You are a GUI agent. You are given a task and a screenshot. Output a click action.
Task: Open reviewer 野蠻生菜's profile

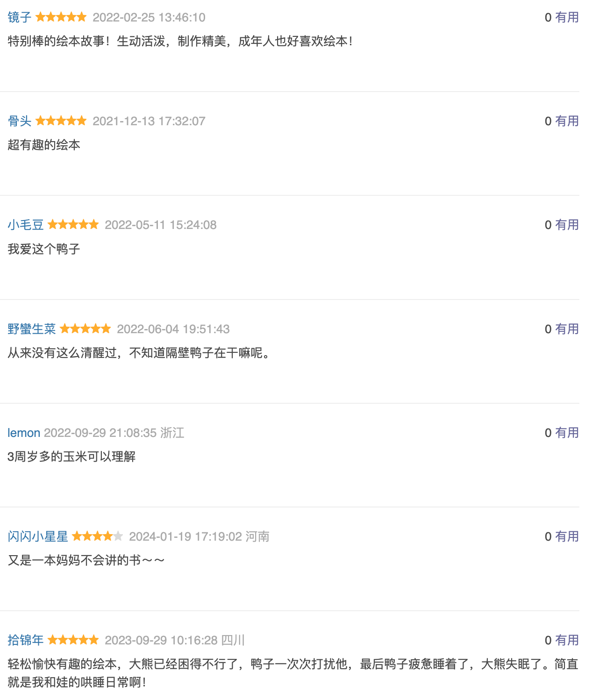pyautogui.click(x=32, y=329)
